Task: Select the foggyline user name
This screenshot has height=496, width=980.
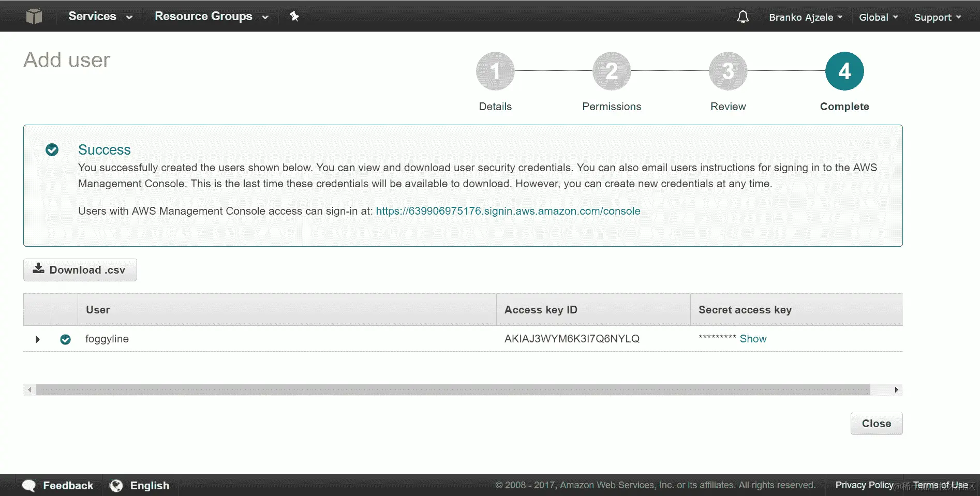Action: [x=107, y=339]
